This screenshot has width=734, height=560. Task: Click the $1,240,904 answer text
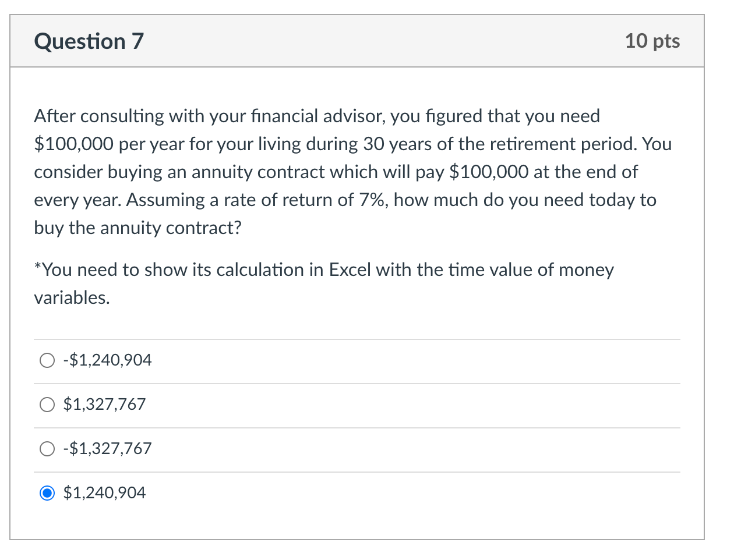pyautogui.click(x=104, y=492)
